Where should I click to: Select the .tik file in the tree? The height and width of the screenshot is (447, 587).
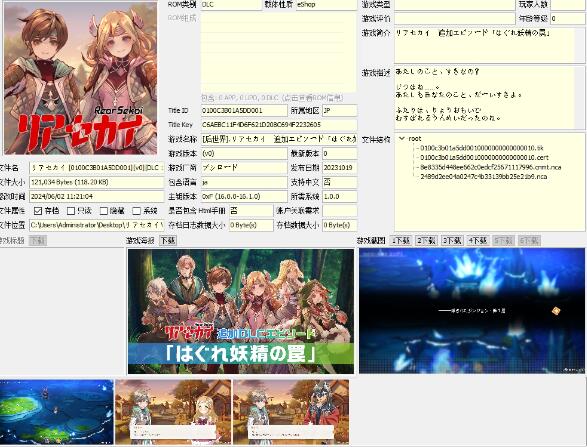pos(481,148)
